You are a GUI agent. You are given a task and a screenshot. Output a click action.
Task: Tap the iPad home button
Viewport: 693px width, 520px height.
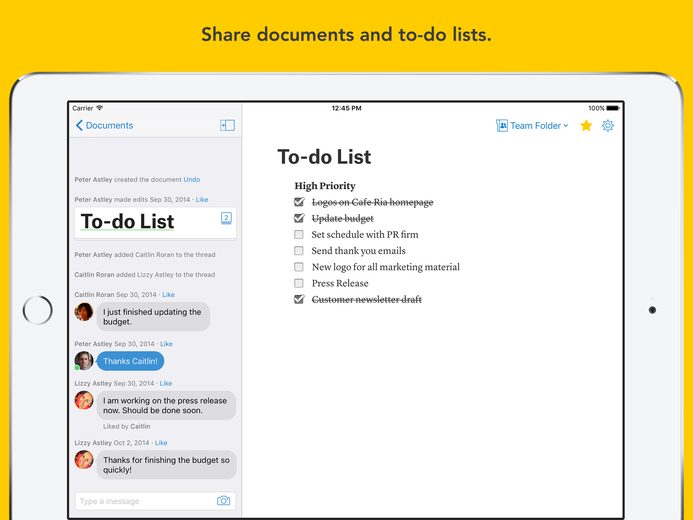[38, 310]
